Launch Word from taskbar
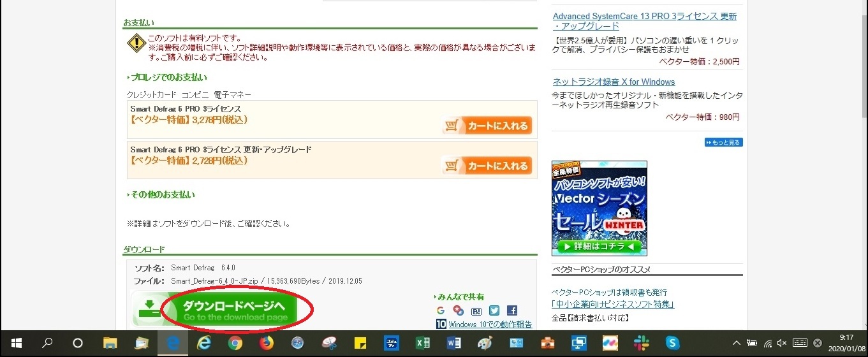 coord(454,343)
